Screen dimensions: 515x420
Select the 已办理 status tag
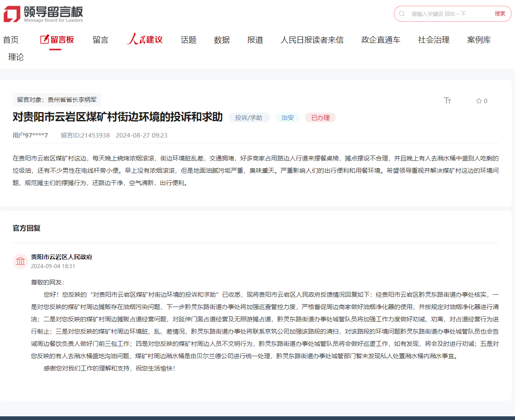coord(320,117)
